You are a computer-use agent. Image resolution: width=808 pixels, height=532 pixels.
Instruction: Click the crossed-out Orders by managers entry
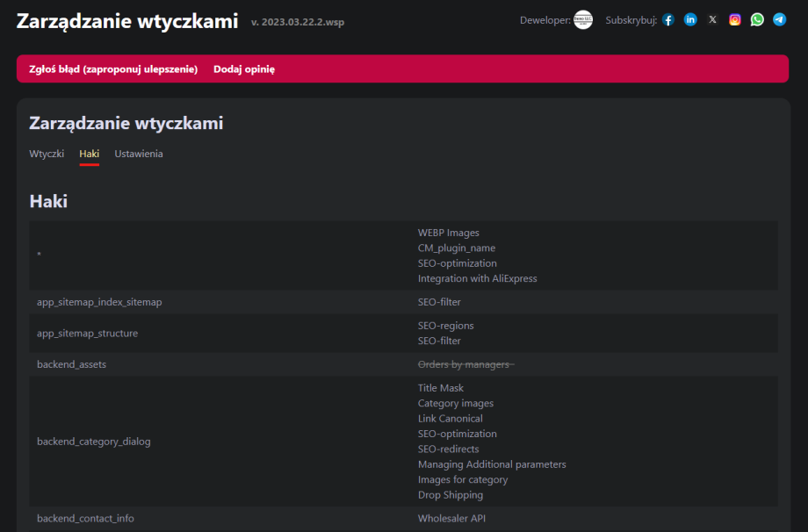tap(465, 364)
